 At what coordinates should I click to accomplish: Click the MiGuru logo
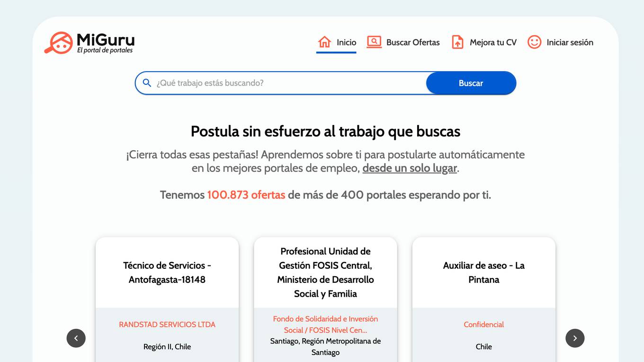[x=89, y=43]
